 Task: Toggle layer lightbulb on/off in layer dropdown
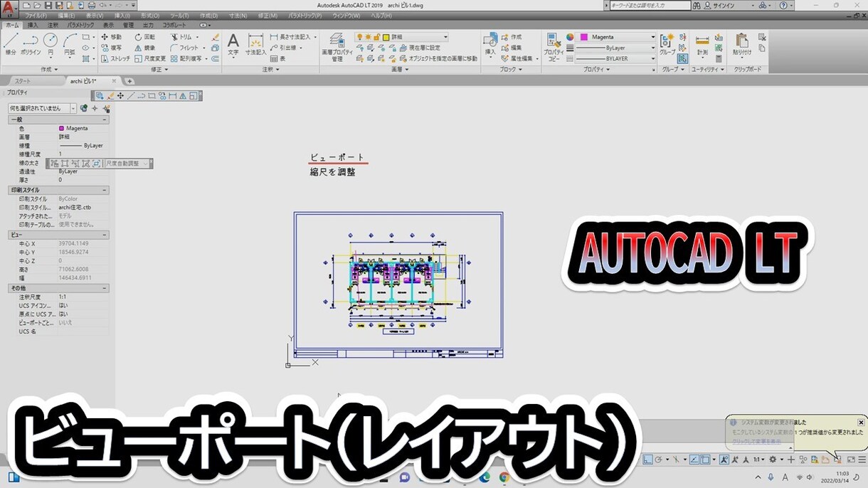click(x=359, y=37)
